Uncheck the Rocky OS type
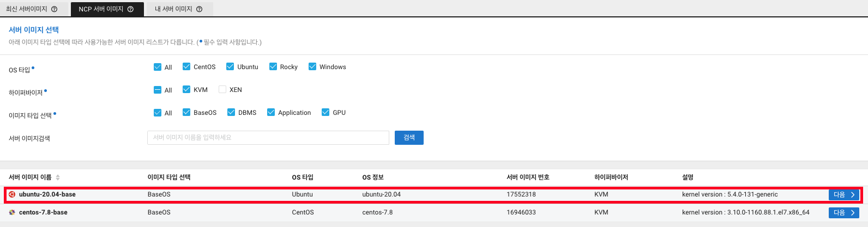 point(273,66)
